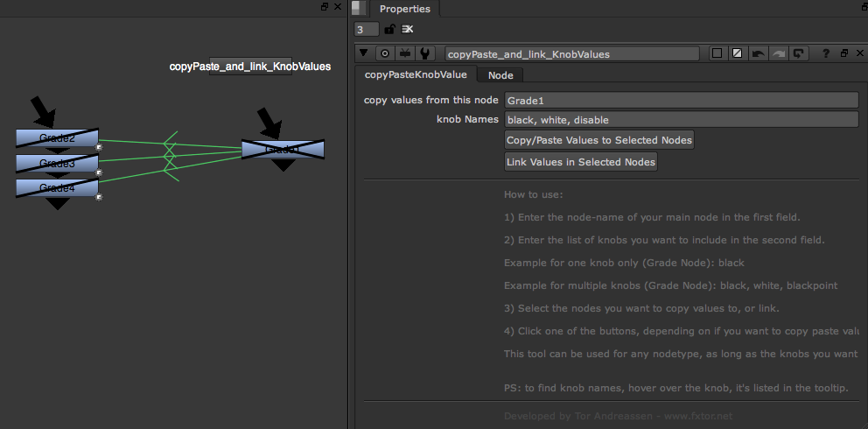Open node help question mark

825,53
